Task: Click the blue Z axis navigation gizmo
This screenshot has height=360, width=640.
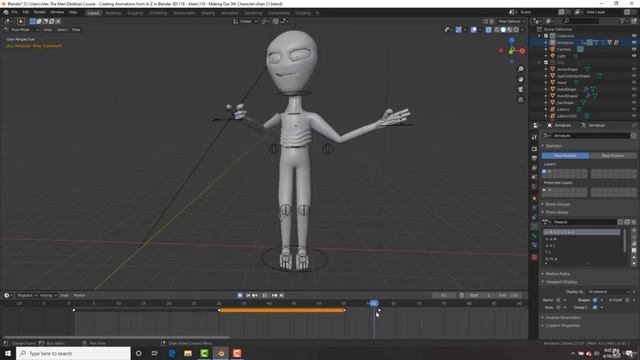Action: pyautogui.click(x=511, y=40)
